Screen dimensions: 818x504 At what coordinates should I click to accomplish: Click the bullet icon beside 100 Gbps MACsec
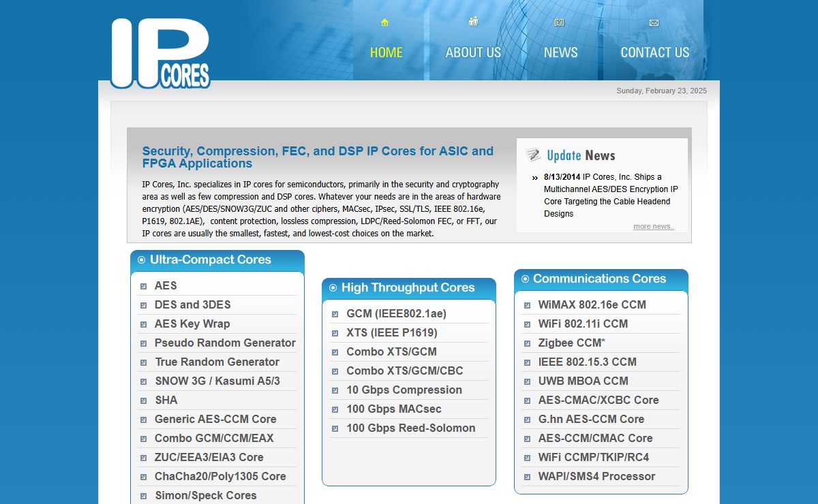(x=335, y=410)
